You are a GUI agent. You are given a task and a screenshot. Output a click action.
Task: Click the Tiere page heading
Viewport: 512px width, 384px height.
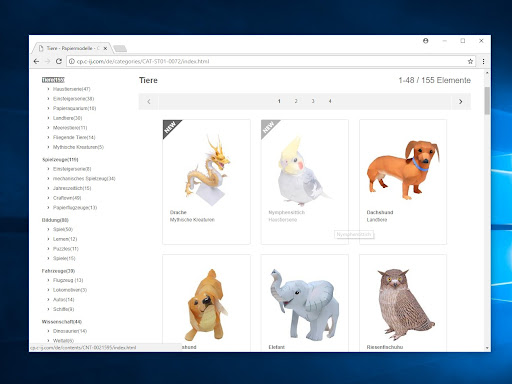[x=148, y=80]
